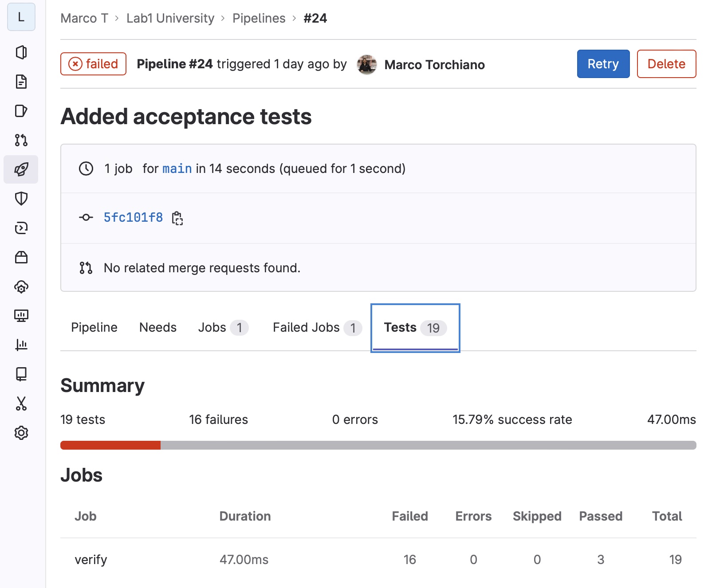Click the Delete pipeline button
This screenshot has width=708, height=588.
click(x=666, y=64)
